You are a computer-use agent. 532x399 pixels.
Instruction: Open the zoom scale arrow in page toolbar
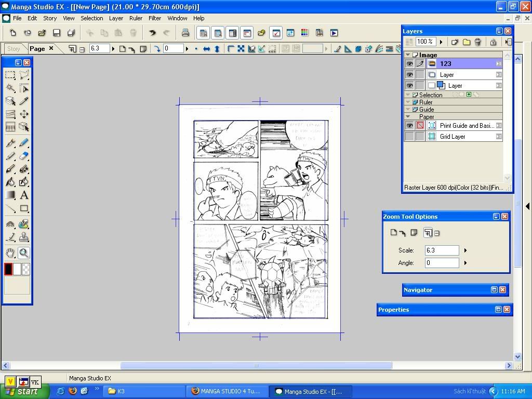click(x=113, y=49)
